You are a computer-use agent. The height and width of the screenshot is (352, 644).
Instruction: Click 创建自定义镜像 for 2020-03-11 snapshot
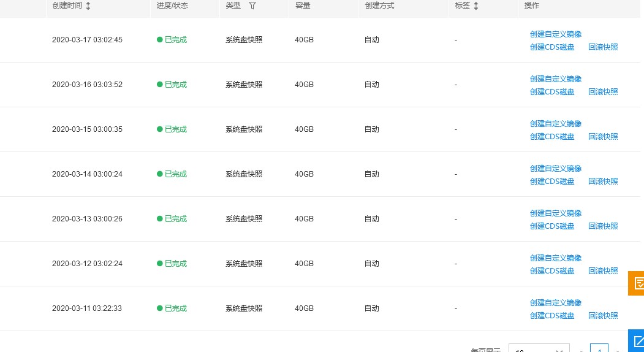click(555, 303)
